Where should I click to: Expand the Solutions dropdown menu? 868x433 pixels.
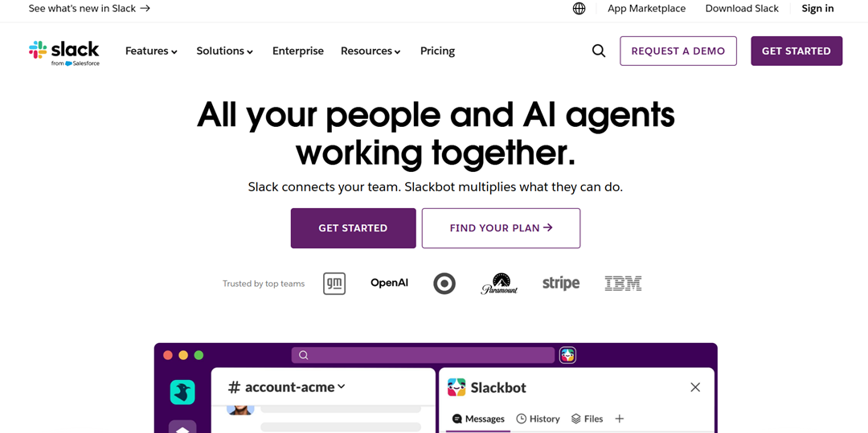[225, 51]
